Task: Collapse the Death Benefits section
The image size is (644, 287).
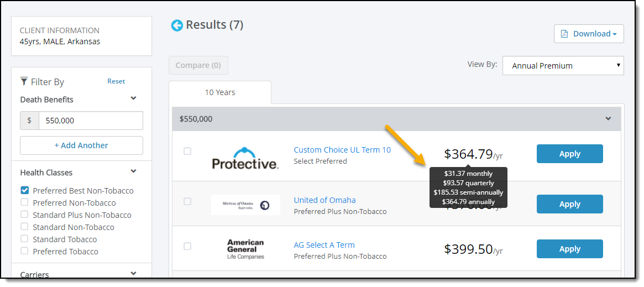Action: [133, 98]
